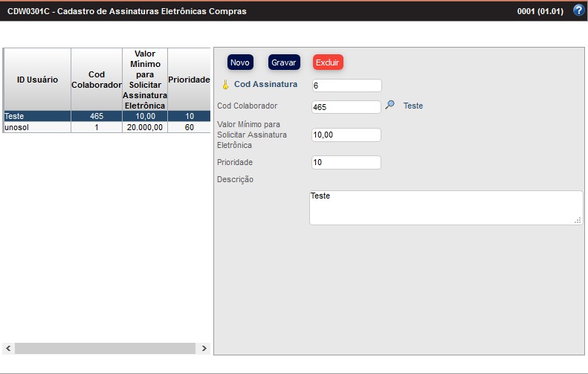Screen dimensions: 588x374
Task: Click the Teste collaborator name link
Action: (x=413, y=106)
